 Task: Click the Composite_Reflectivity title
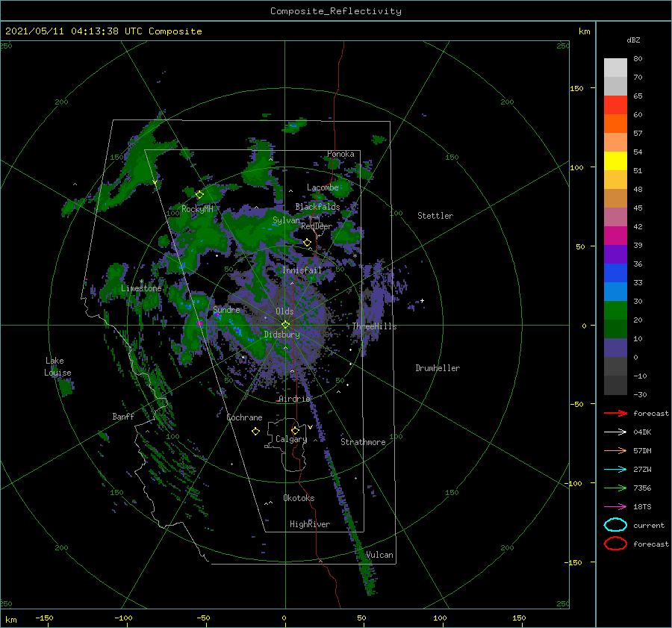point(335,11)
